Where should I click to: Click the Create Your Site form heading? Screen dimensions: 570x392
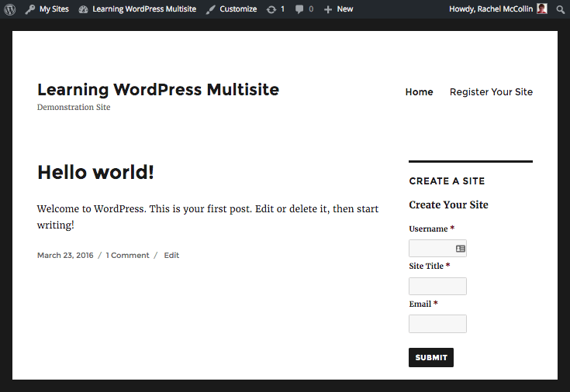(x=448, y=205)
